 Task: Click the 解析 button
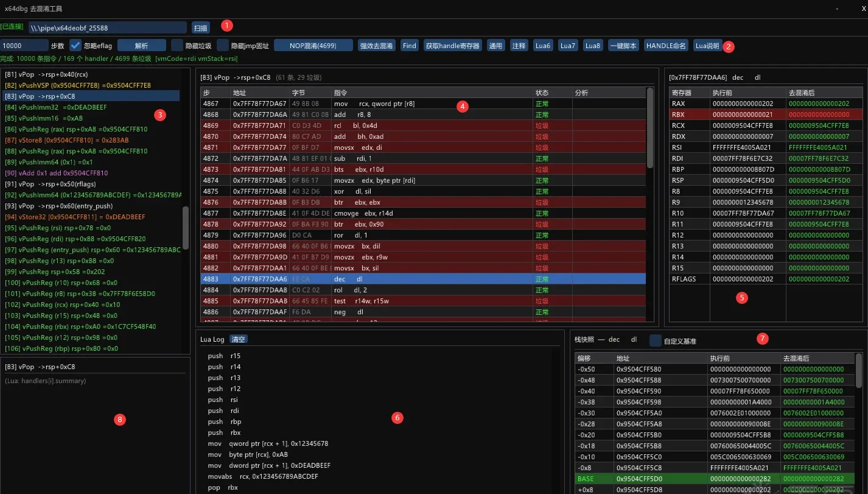tap(141, 45)
